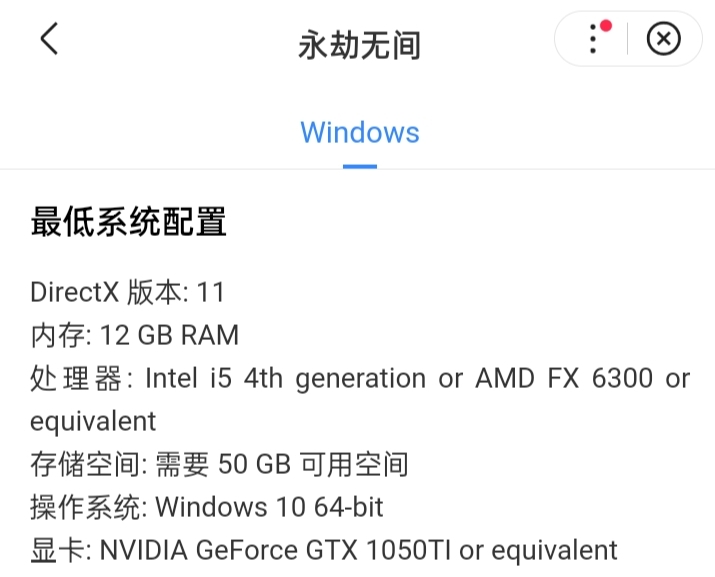Viewport: 715px width, 577px height.
Task: Click the red notification dot
Action: tap(606, 26)
